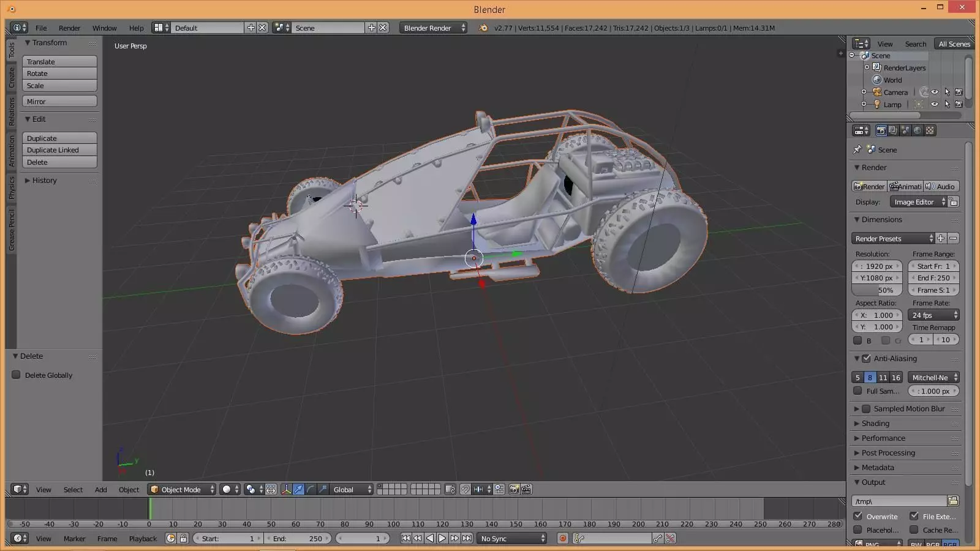This screenshot has width=980, height=551.
Task: Enable Sampled Motion Blur checkbox
Action: [866, 408]
